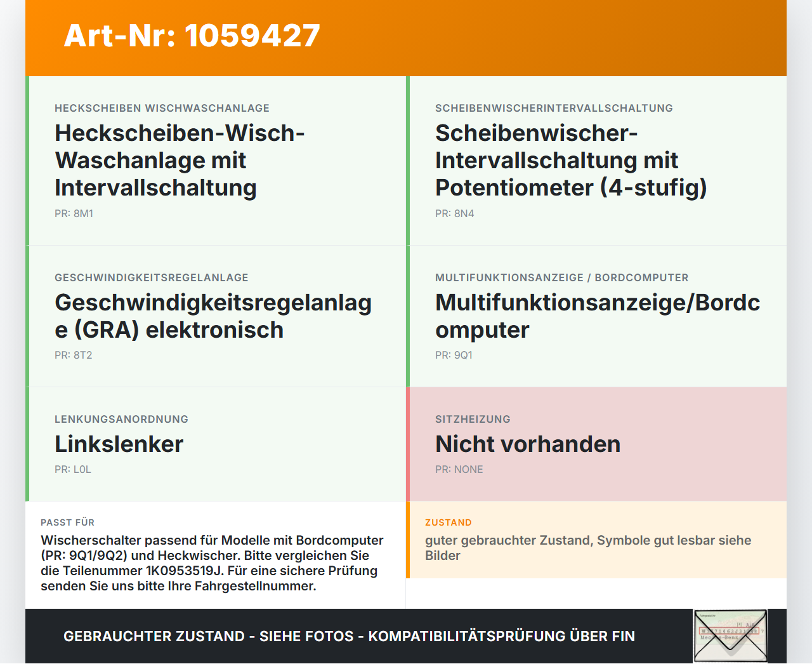This screenshot has height=664, width=812.
Task: Select the HECKSCHEIBEN WISCHWASCHANLAGE category label
Action: click(162, 108)
